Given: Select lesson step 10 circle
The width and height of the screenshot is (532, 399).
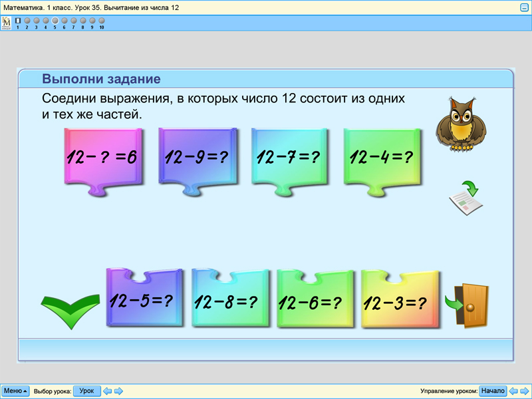Looking at the screenshot, I should tap(100, 20).
